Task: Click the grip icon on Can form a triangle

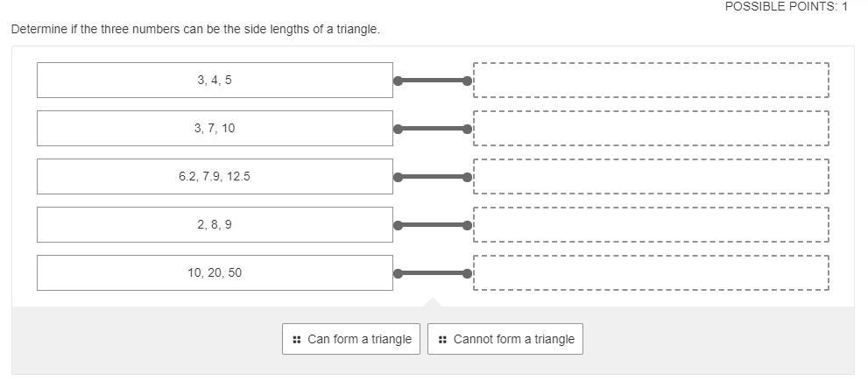Action: point(297,340)
